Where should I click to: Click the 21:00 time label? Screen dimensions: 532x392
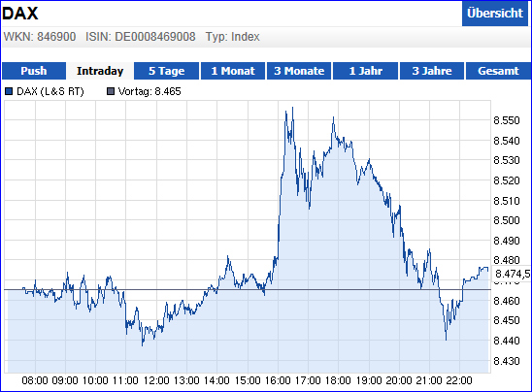(x=429, y=380)
